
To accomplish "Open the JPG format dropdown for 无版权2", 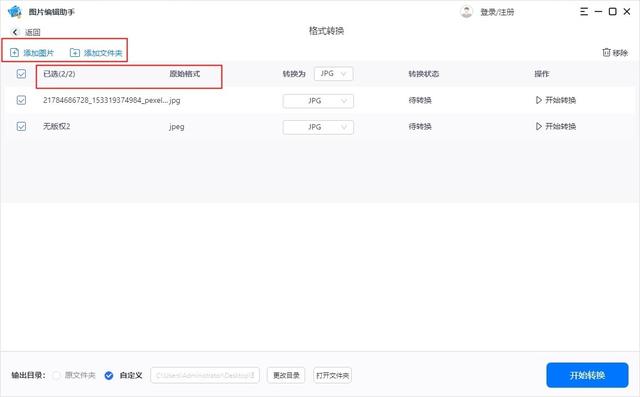I will (318, 127).
